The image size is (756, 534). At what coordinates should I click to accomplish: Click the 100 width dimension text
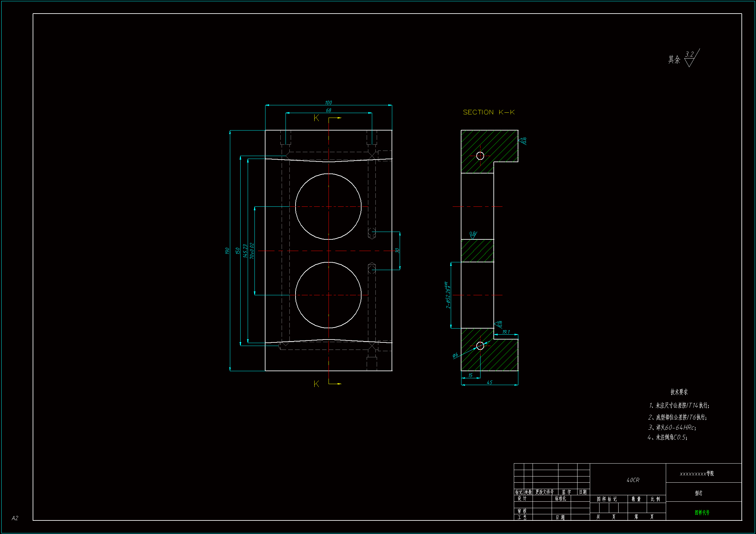click(x=328, y=103)
